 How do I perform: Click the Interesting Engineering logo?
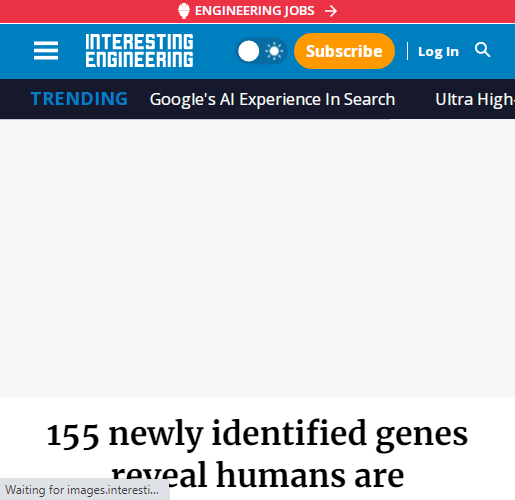(x=139, y=51)
